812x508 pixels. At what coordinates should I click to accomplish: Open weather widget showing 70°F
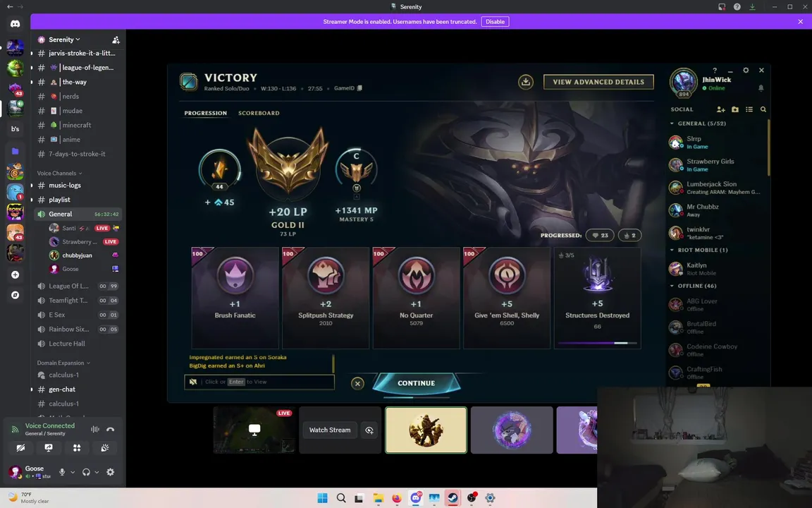click(30, 497)
